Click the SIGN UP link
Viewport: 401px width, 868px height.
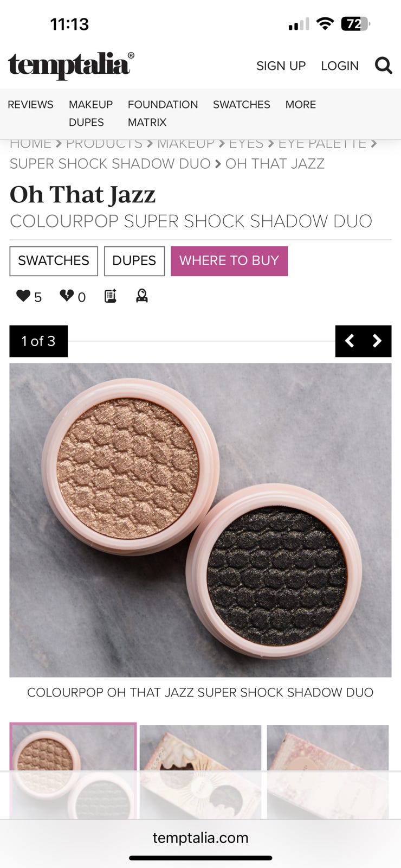281,66
